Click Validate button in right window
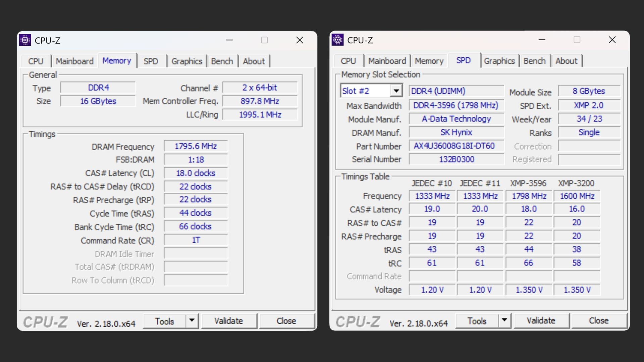The image size is (644, 362). (x=541, y=321)
